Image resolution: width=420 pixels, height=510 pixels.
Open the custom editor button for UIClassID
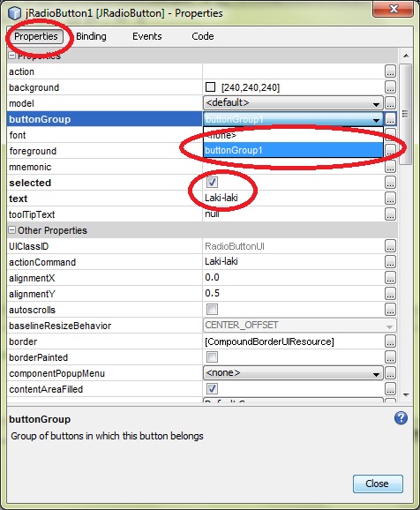(390, 246)
